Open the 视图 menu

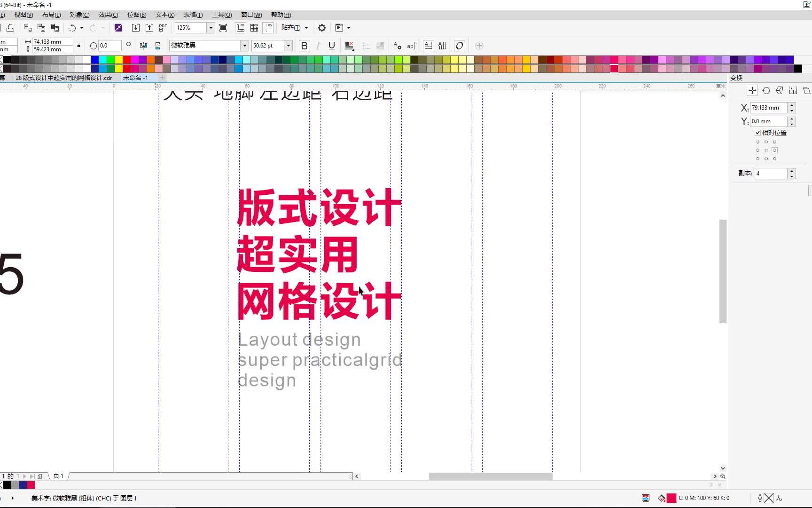(23, 15)
